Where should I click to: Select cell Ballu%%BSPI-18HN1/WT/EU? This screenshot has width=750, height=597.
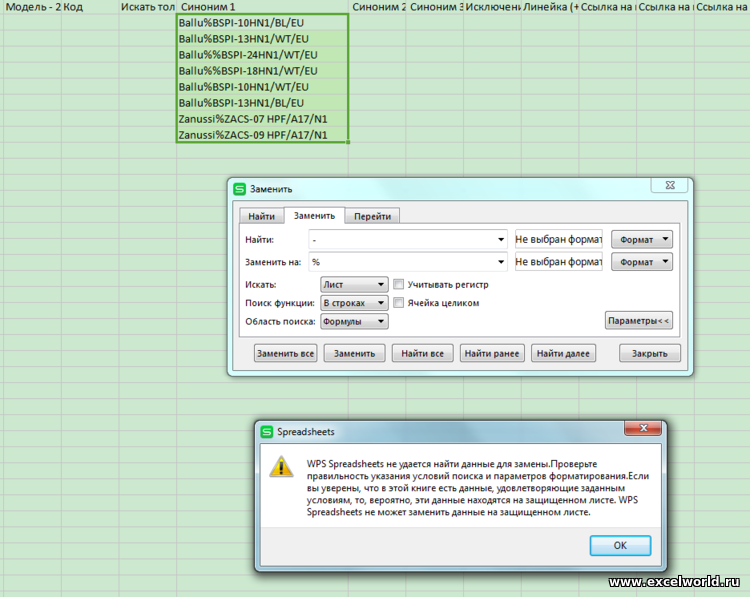262,71
